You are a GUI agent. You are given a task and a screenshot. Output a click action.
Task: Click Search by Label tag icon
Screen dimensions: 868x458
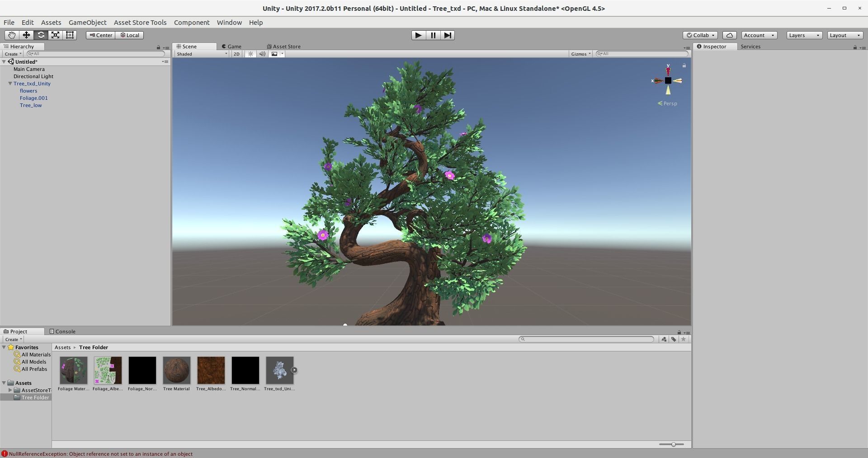click(x=674, y=339)
